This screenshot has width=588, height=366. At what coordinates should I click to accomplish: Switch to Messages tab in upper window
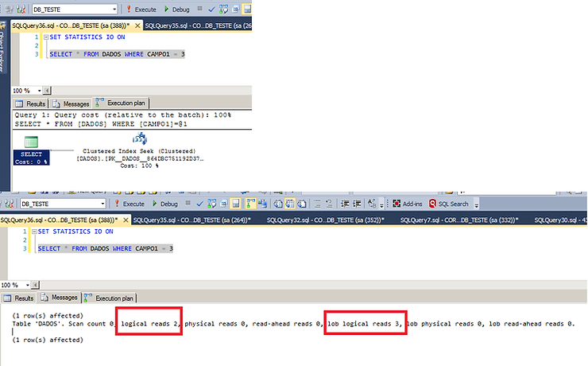71,103
